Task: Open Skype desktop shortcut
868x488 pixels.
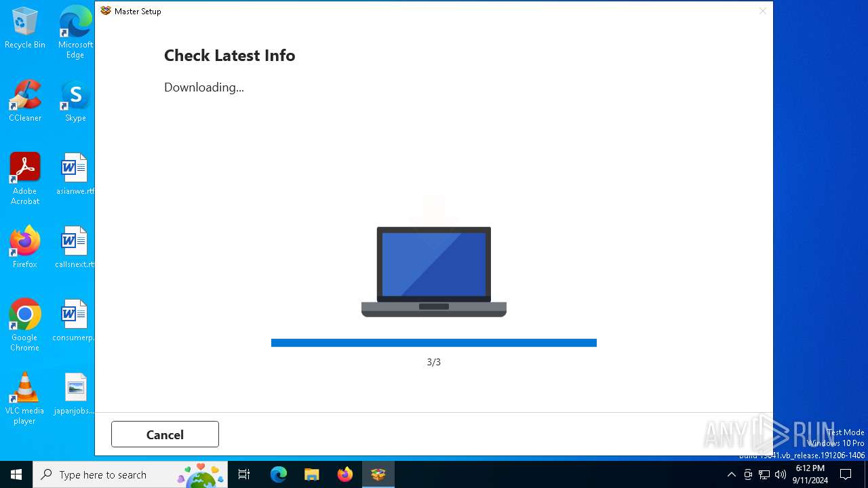Action: 75,101
